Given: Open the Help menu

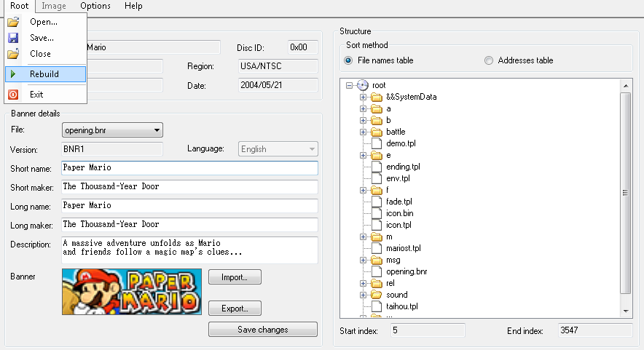Looking at the screenshot, I should [133, 6].
